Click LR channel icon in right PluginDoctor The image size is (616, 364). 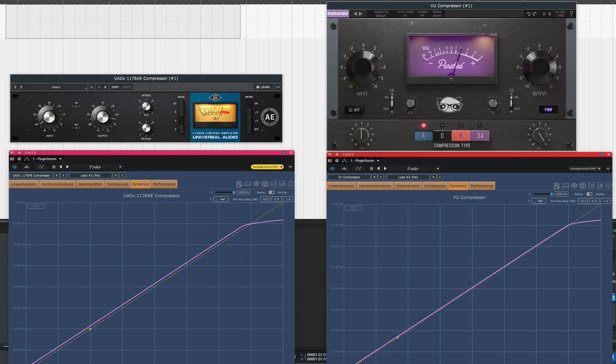pos(601,186)
